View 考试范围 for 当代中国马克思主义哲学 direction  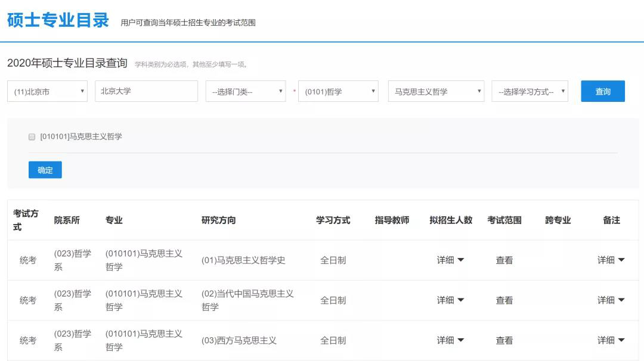point(504,300)
